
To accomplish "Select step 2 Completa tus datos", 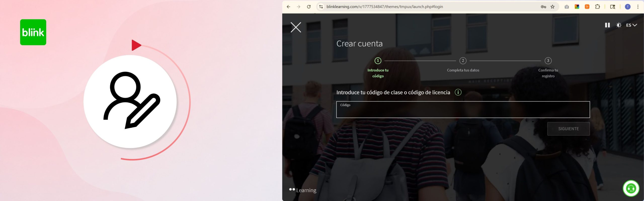I will [463, 65].
